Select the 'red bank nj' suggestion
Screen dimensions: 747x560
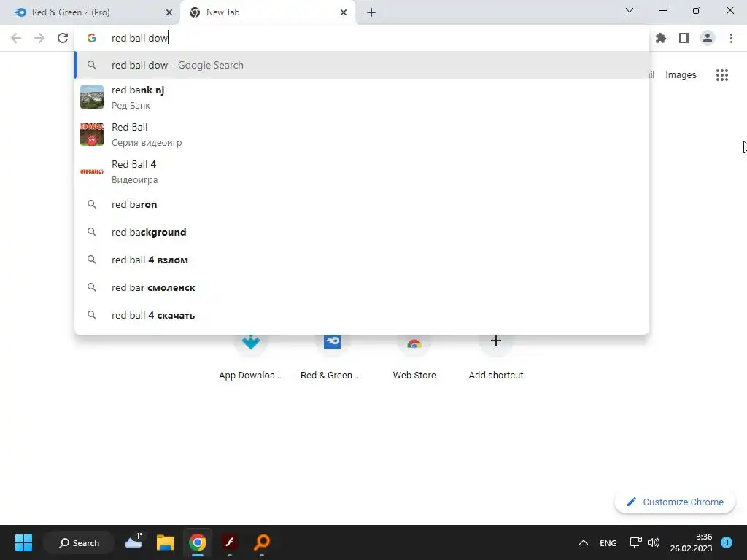pos(362,97)
